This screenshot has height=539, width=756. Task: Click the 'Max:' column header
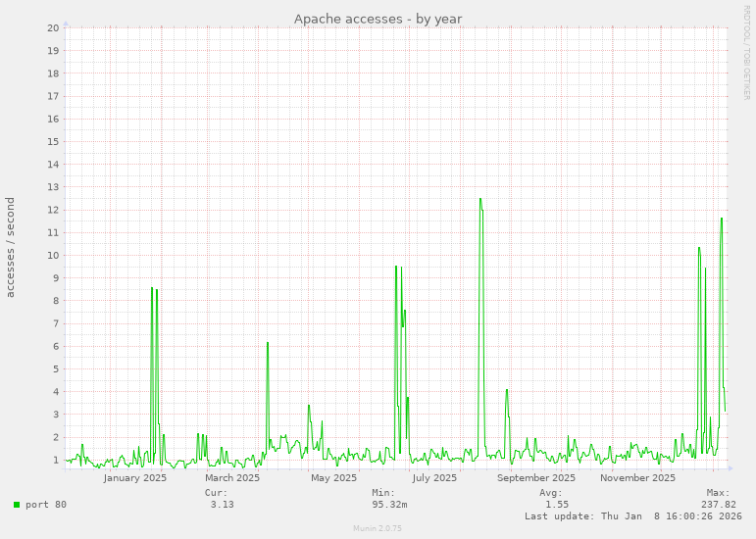[x=719, y=493]
